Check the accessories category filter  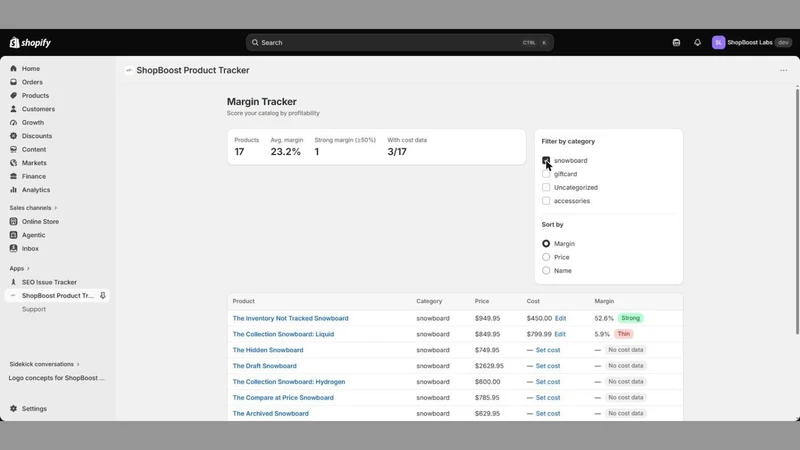coord(546,201)
